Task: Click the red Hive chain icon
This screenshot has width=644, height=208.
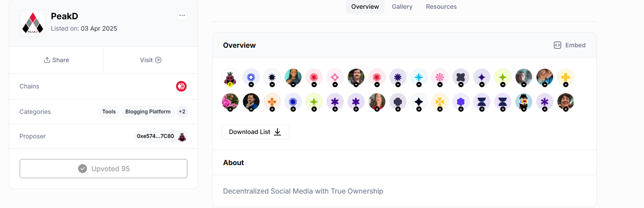Action: click(x=181, y=86)
